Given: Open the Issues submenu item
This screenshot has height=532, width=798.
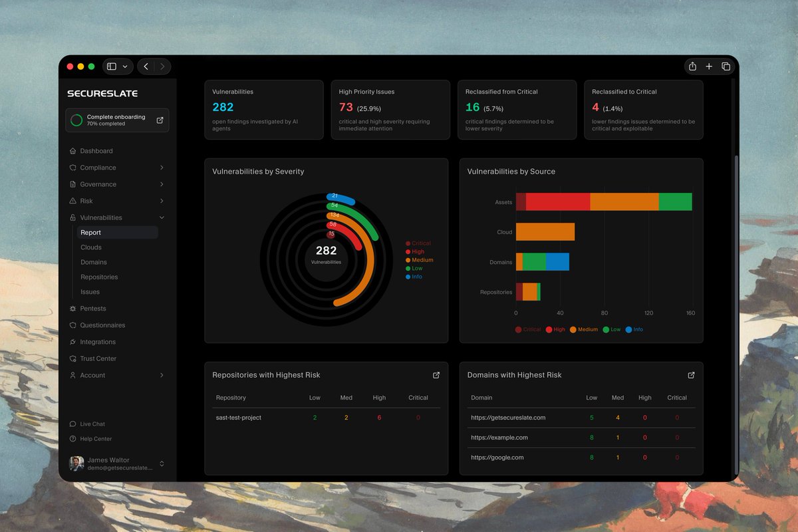Looking at the screenshot, I should 90,292.
